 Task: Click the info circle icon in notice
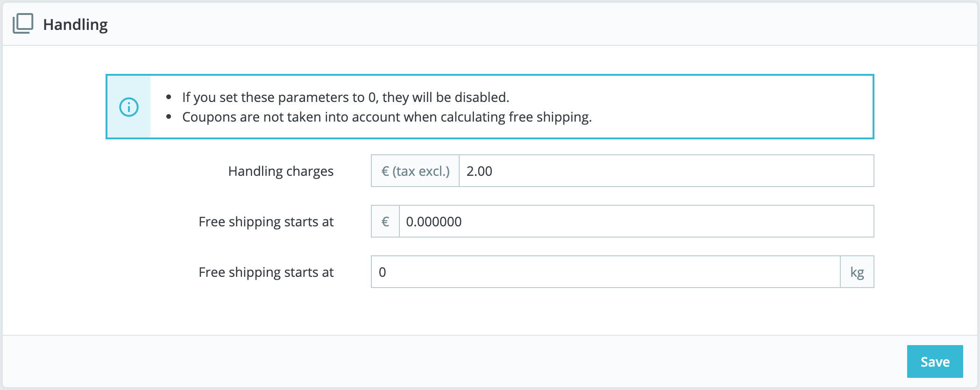click(129, 107)
